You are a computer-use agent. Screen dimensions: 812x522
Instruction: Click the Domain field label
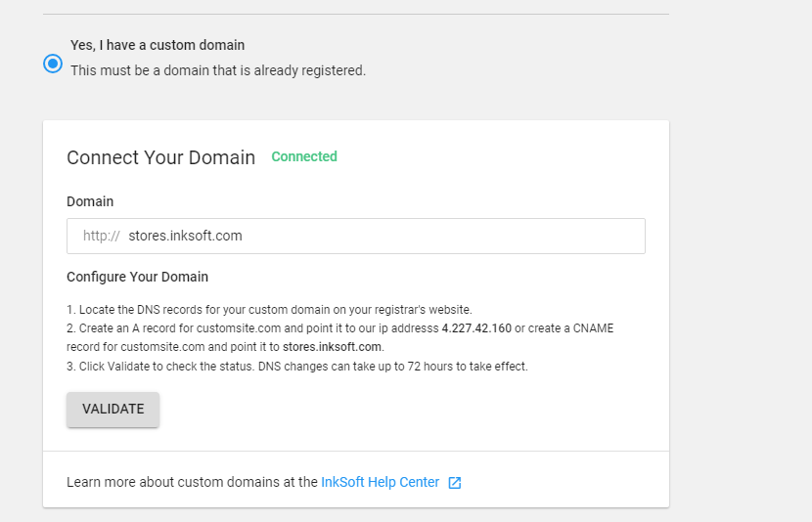point(90,201)
